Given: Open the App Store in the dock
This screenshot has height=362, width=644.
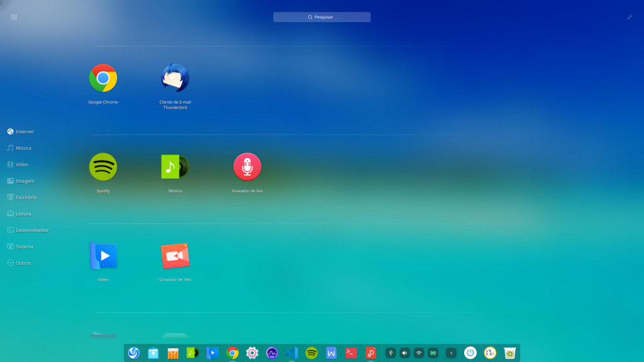Looking at the screenshot, I should tap(173, 353).
